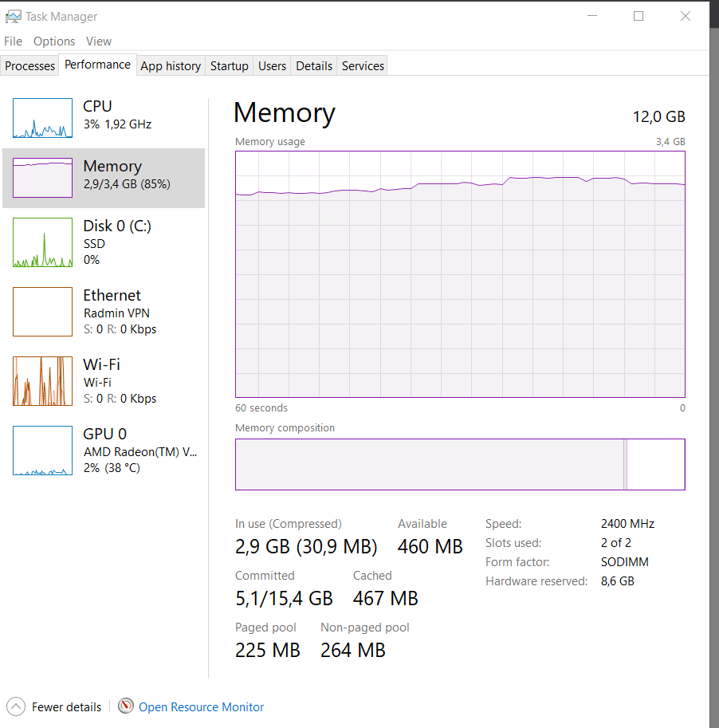Image resolution: width=719 pixels, height=728 pixels.
Task: Click the Memory composition bar
Action: click(x=460, y=464)
